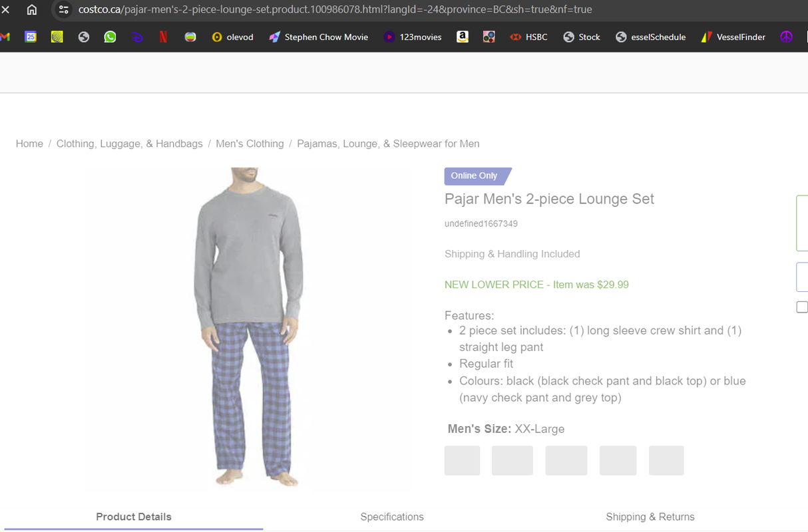Tick the checkbox at right page edge

point(802,307)
